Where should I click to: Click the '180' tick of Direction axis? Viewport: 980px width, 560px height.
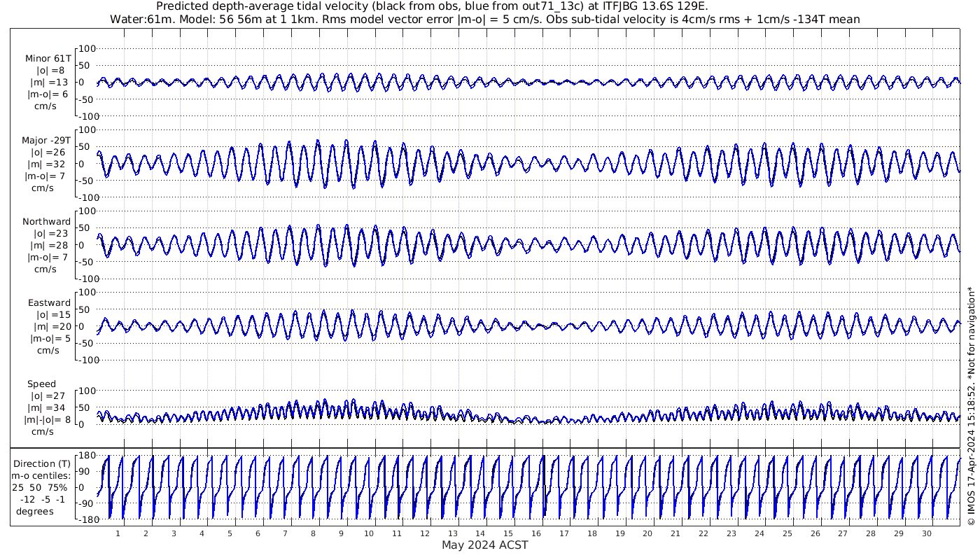tap(86, 455)
